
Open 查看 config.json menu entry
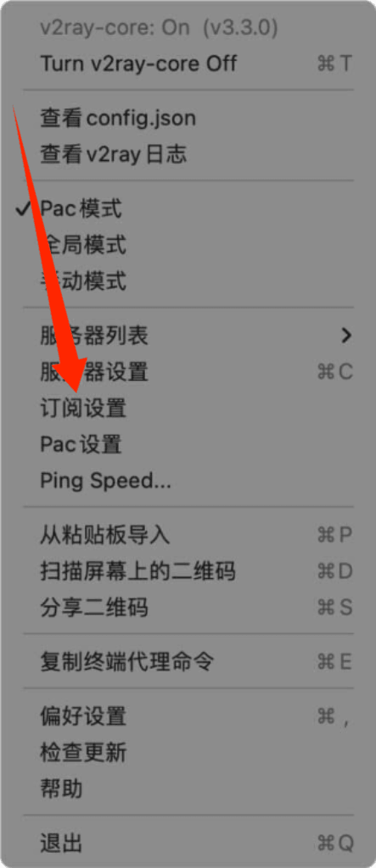(x=188, y=118)
